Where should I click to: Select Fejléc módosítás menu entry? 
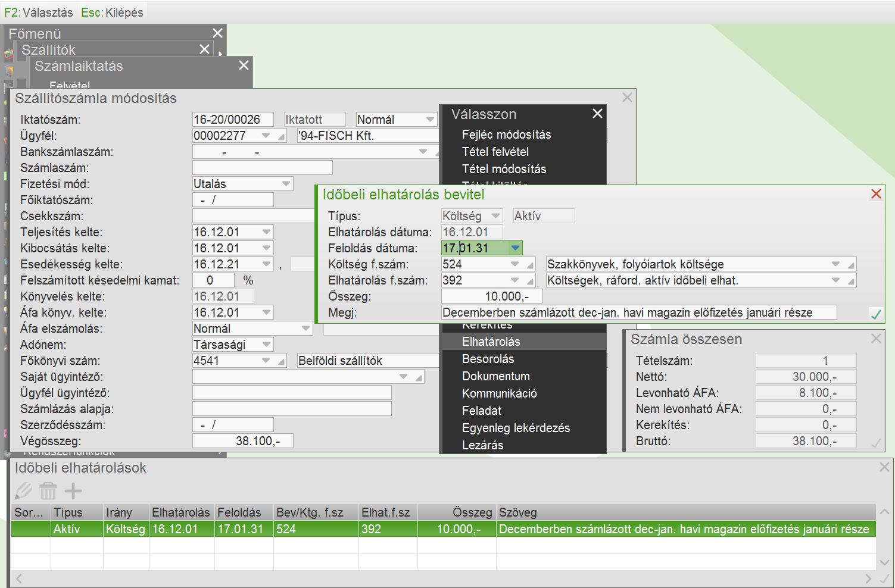click(506, 135)
